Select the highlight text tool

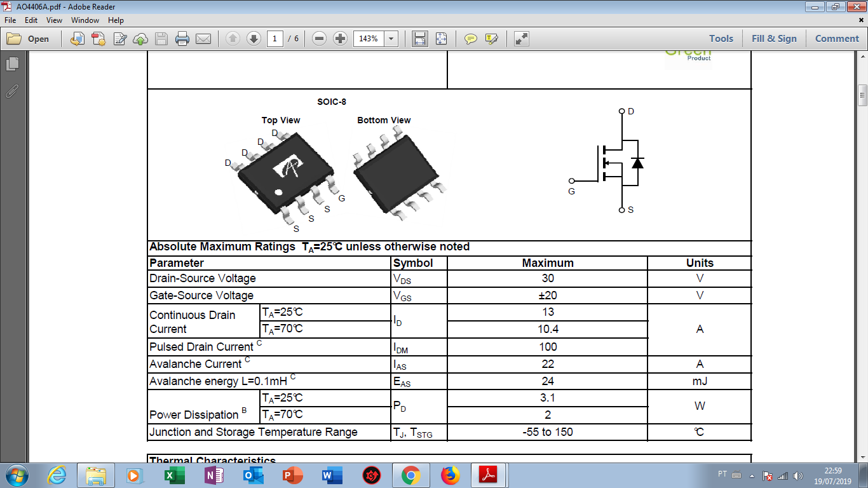click(x=491, y=39)
